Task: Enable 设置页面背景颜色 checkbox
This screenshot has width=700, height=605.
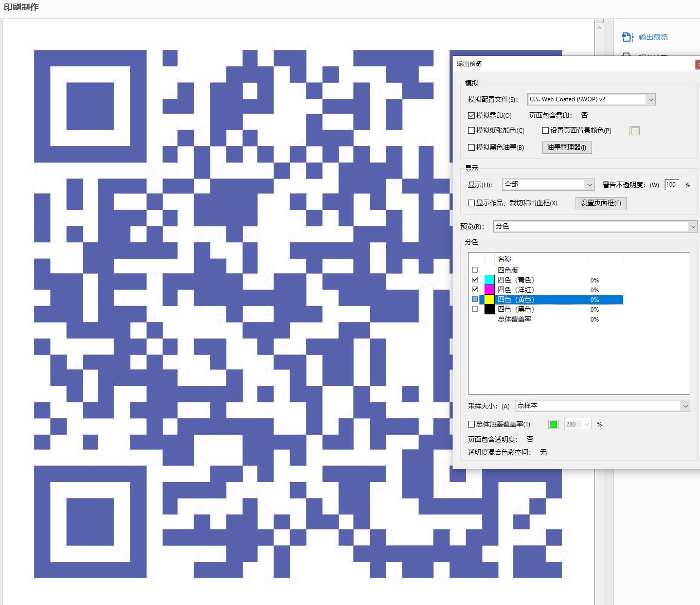Action: (545, 131)
